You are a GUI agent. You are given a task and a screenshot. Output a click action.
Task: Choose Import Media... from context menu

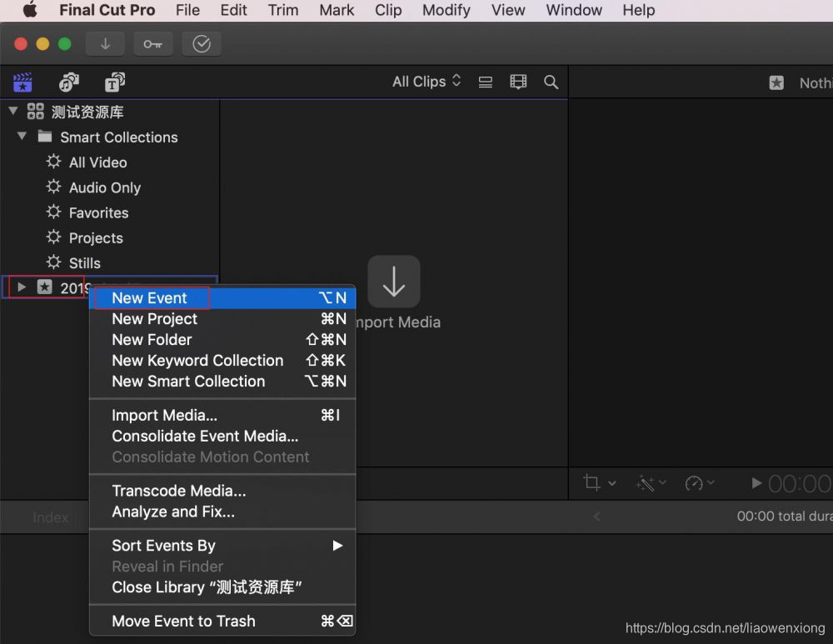[x=222, y=415]
